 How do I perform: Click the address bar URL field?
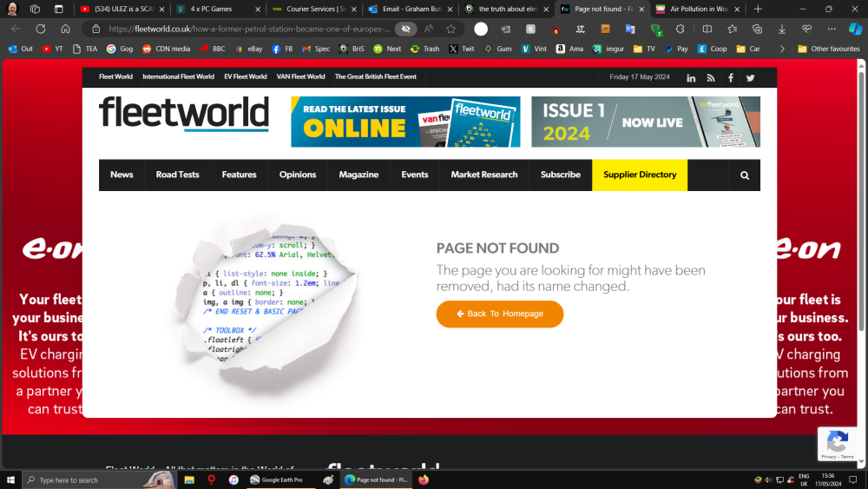[x=249, y=29]
